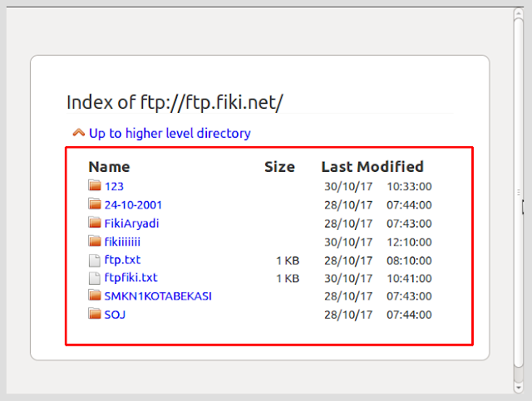Screen dimensions: 532x401
Task: Open the 123 folder link
Action: click(114, 186)
